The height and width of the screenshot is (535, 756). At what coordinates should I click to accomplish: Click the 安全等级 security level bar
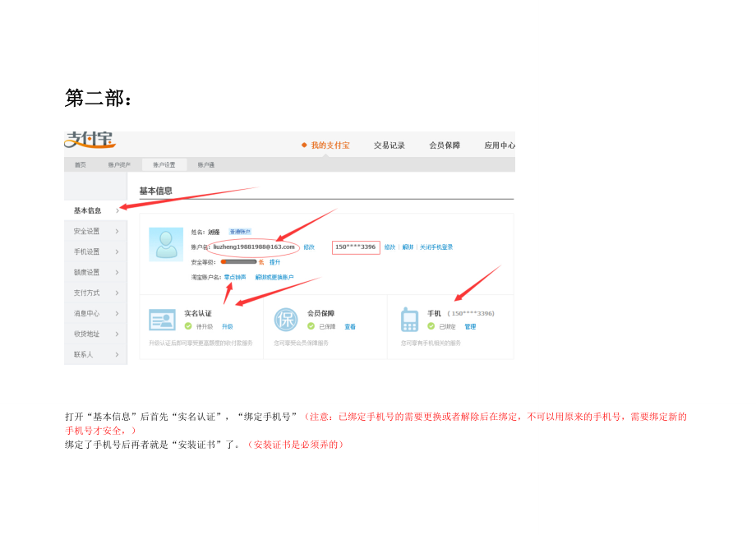click(x=238, y=261)
